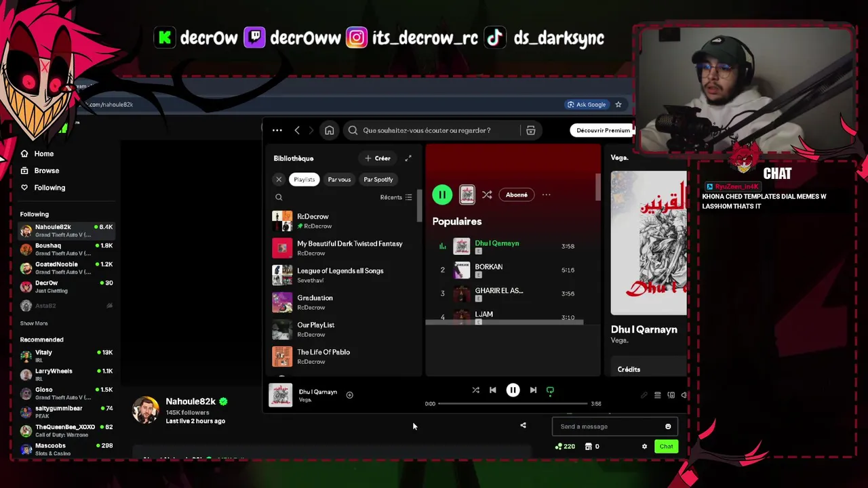Image resolution: width=868 pixels, height=488 pixels.
Task: Pause the current song in player bar
Action: click(x=513, y=390)
